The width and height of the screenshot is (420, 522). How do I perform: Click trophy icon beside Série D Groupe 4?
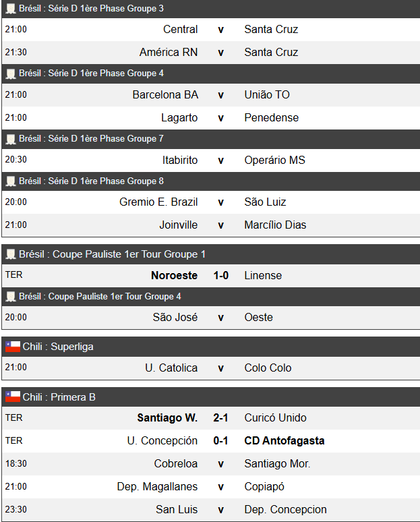click(x=11, y=74)
